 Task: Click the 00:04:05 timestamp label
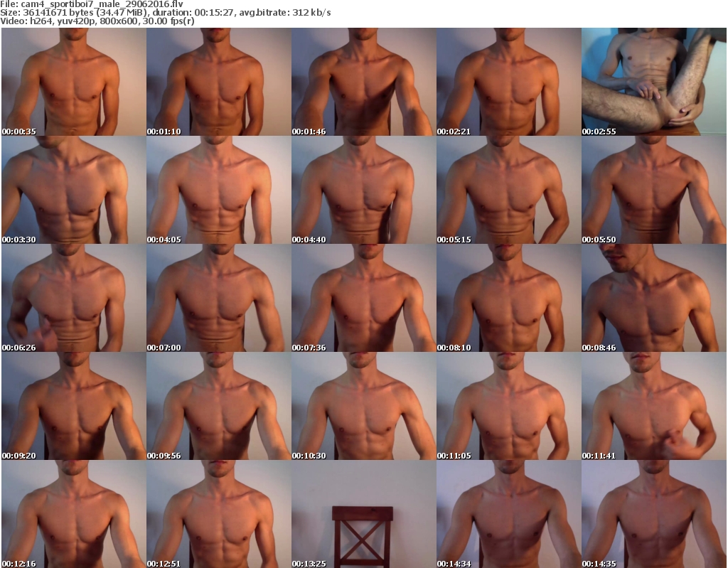pos(164,240)
